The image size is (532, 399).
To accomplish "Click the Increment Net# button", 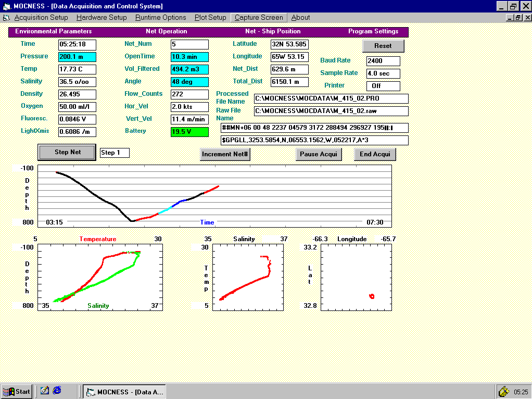I will point(225,154).
